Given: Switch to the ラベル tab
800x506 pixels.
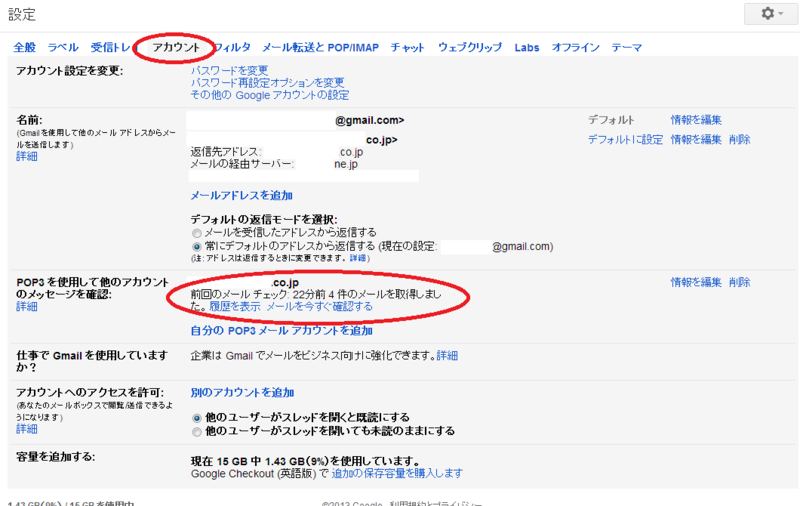Looking at the screenshot, I should tap(63, 47).
